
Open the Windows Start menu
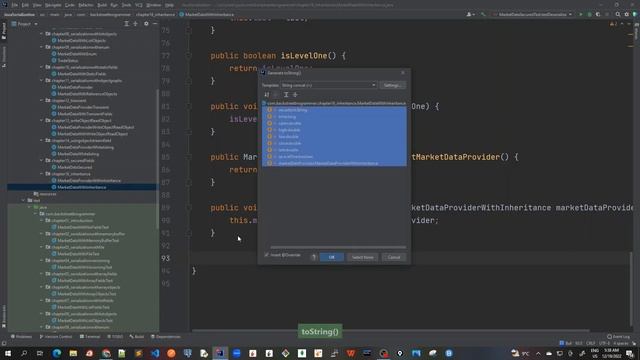pyautogui.click(x=8, y=353)
